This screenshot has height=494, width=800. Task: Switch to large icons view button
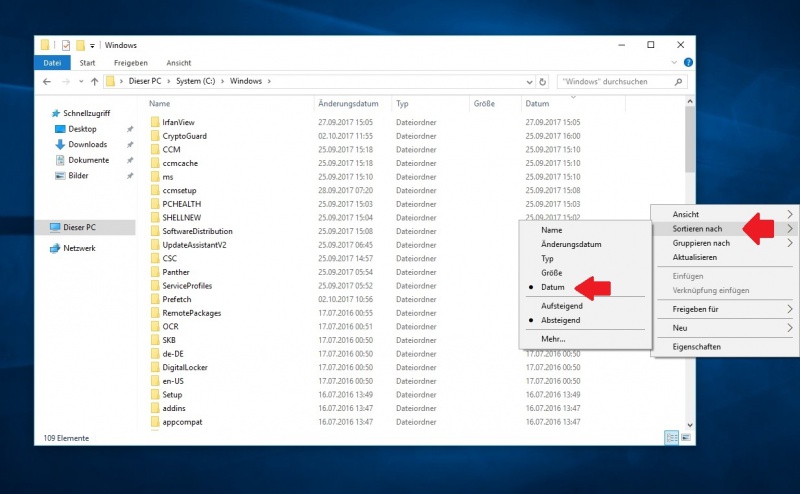[686, 437]
